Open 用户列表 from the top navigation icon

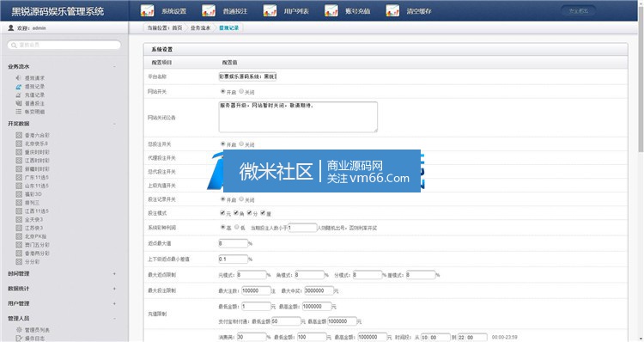tap(270, 10)
